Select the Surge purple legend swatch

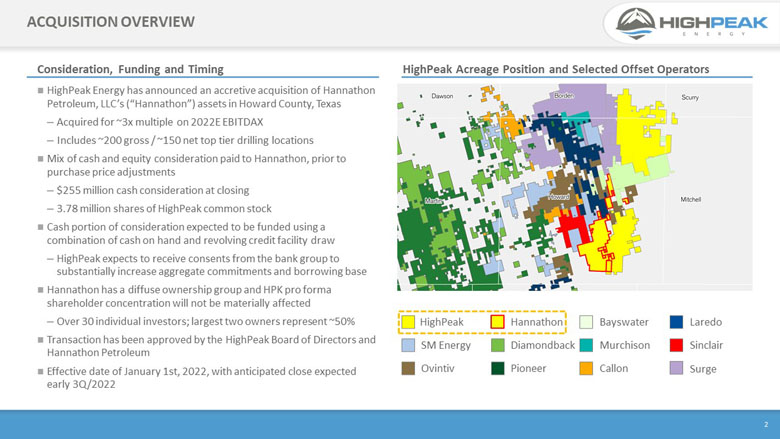pyautogui.click(x=676, y=368)
